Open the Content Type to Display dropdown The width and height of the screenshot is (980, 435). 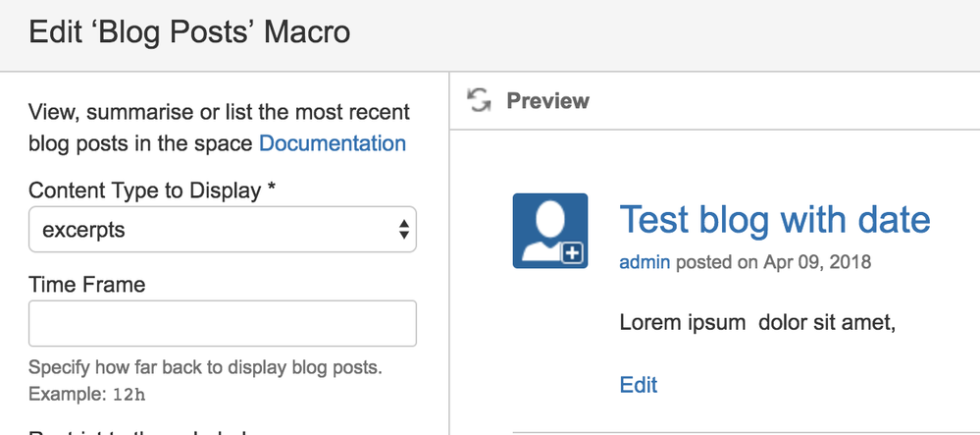click(x=223, y=230)
